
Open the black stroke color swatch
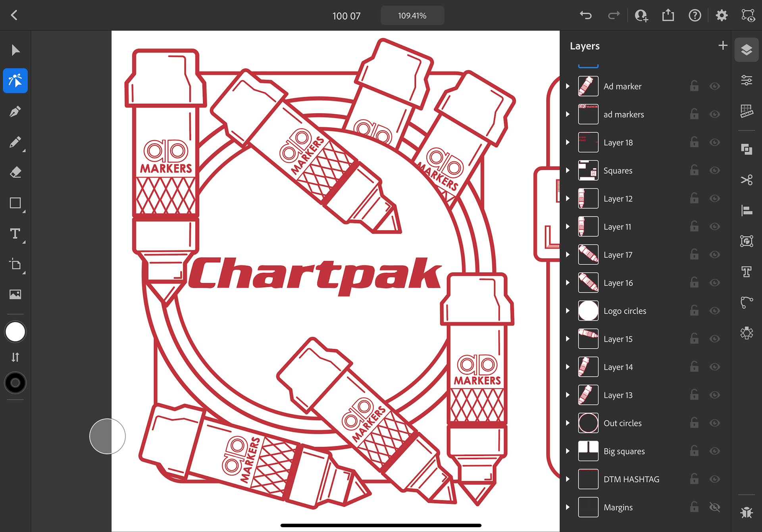(15, 383)
